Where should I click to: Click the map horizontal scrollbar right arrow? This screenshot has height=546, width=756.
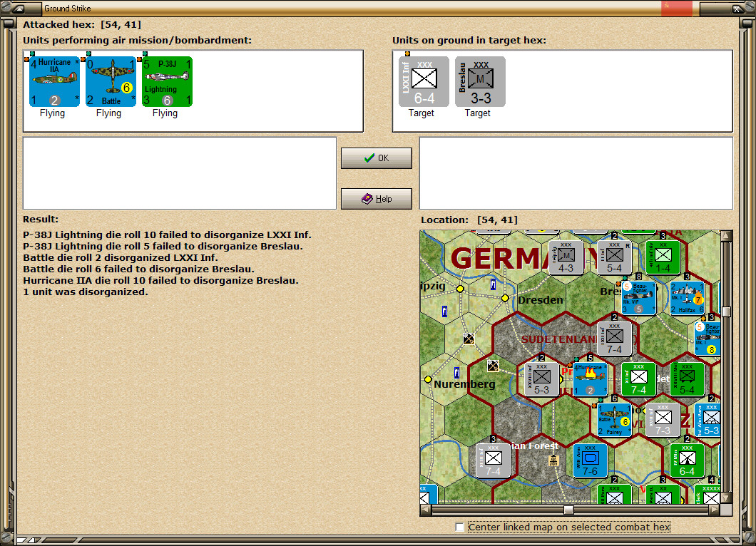click(x=715, y=510)
